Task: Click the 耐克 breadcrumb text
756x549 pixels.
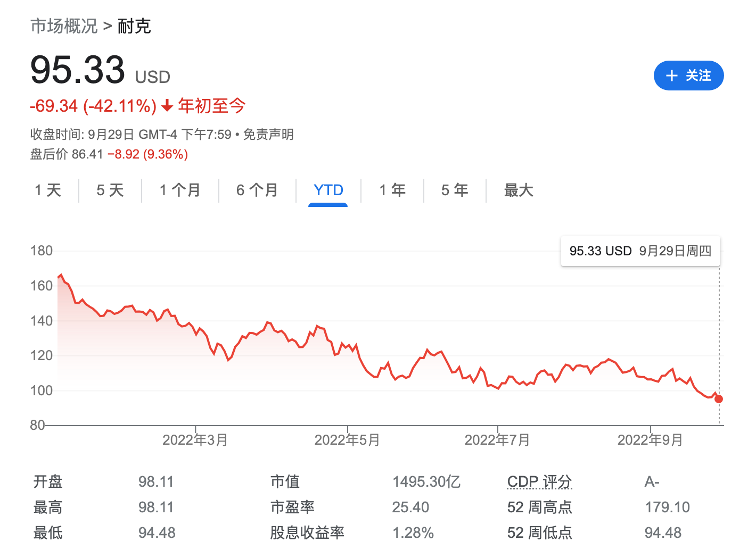Action: pyautogui.click(x=134, y=26)
